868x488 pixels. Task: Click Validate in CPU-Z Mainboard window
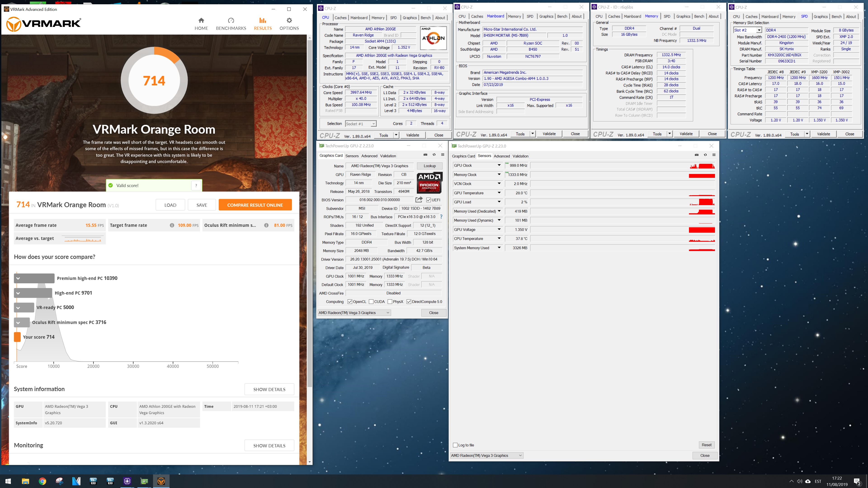[549, 134]
